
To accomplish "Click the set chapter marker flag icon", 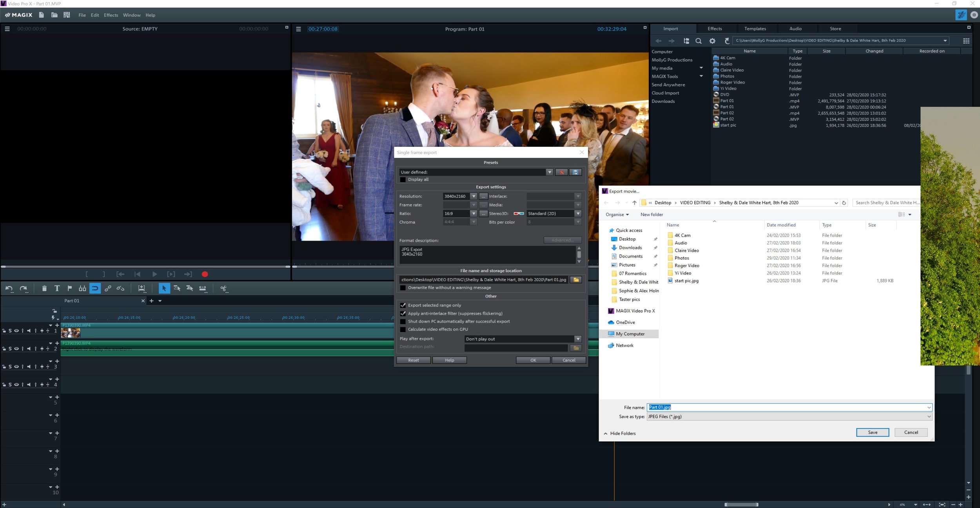I will click(x=70, y=288).
